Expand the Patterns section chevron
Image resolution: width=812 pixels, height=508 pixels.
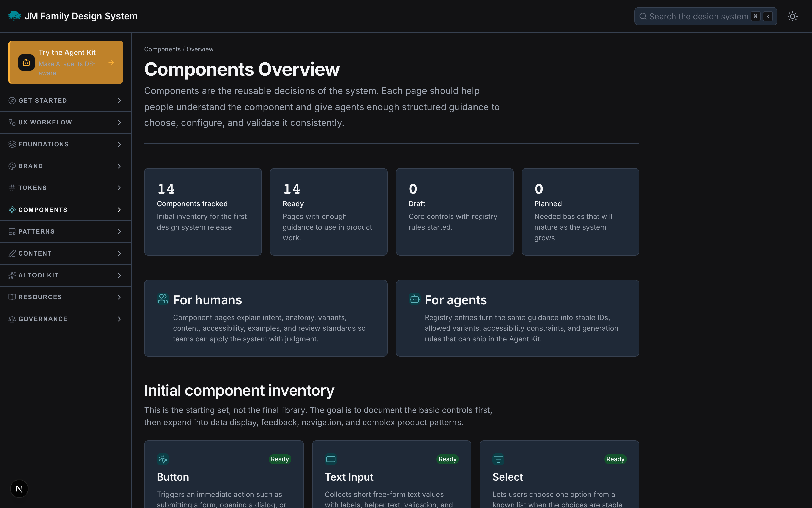tap(119, 231)
